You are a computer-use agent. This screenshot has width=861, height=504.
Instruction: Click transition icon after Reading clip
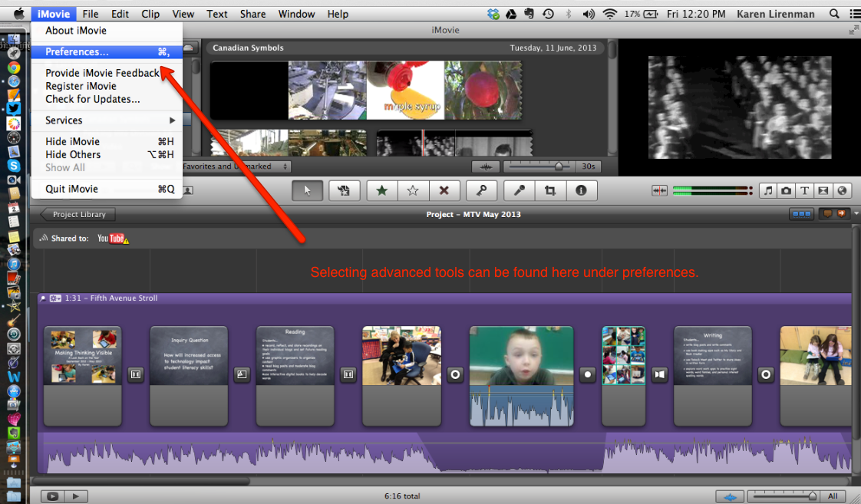tap(348, 374)
